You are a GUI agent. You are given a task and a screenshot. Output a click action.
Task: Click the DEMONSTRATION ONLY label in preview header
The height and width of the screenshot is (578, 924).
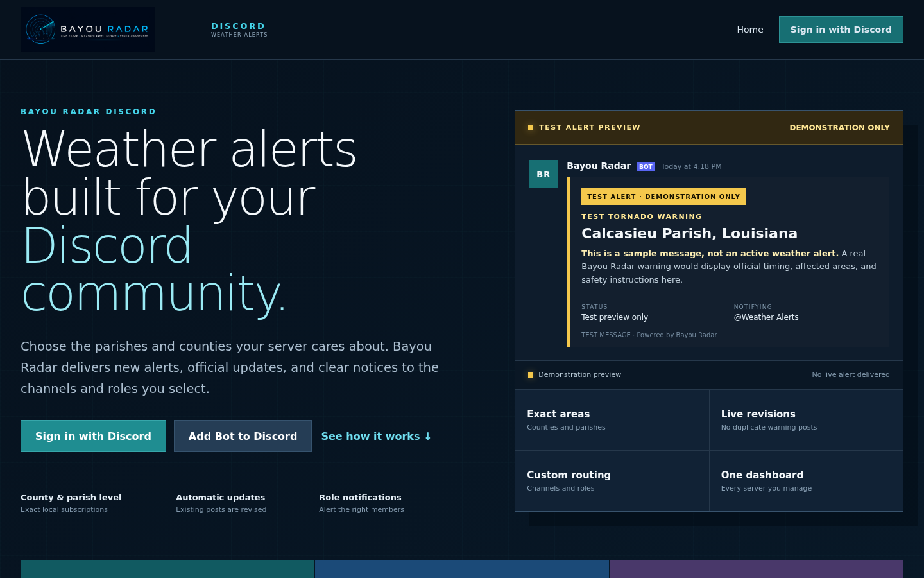[x=839, y=128]
